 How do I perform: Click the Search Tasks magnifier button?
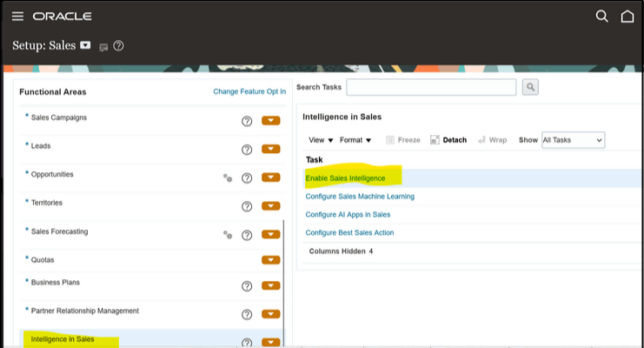tap(530, 87)
